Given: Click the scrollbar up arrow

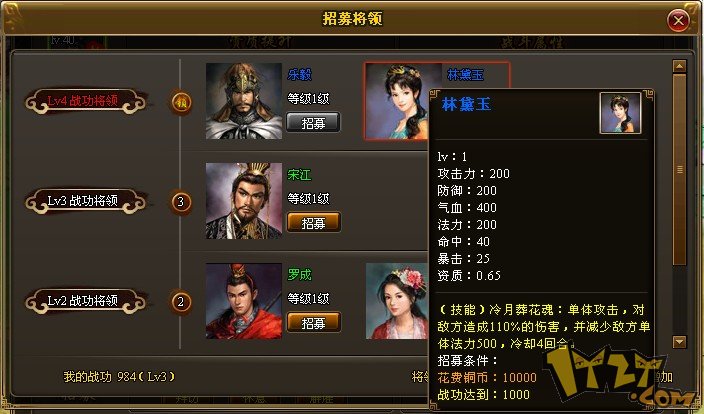Looking at the screenshot, I should 680,66.
